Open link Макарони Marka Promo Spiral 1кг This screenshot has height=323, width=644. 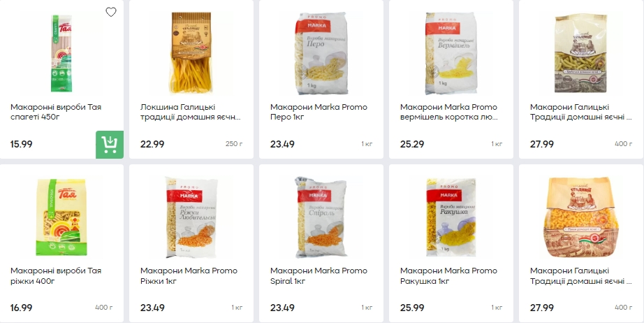pyautogui.click(x=319, y=275)
